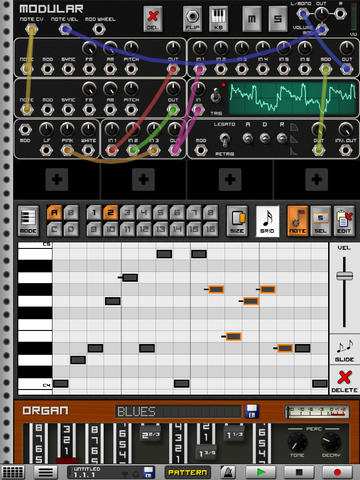The image size is (360, 480).
Task: Click the DEL button with red X
Action: (153, 19)
